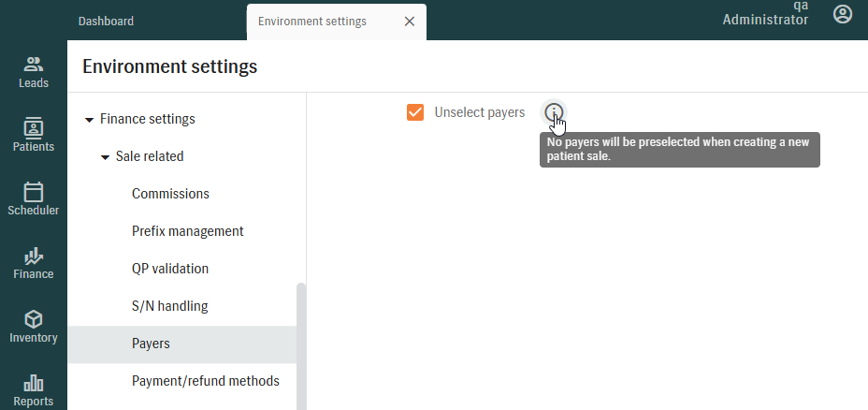Collapse the Sale related tree node

coord(105,157)
